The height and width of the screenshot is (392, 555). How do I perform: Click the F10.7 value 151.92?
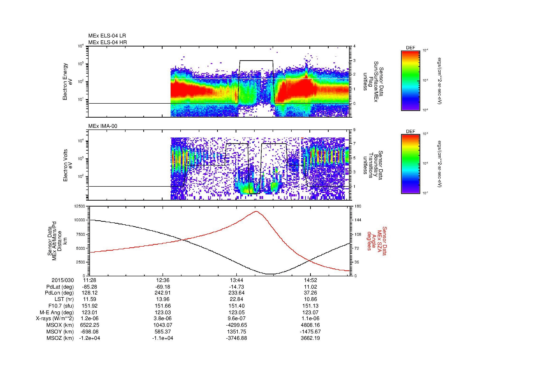click(89, 306)
